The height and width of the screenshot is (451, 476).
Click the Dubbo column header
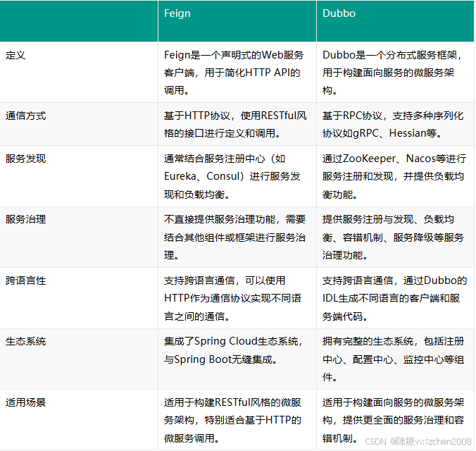395,20
